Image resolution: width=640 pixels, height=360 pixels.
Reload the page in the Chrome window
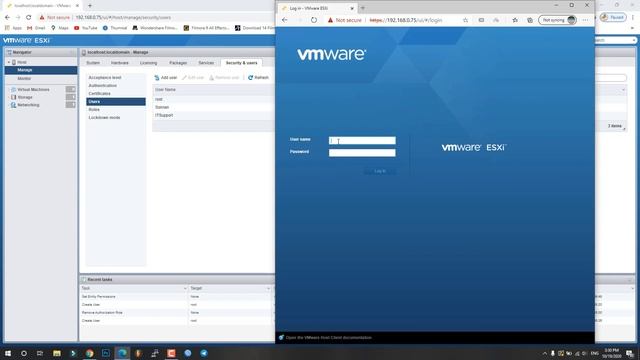click(29, 18)
